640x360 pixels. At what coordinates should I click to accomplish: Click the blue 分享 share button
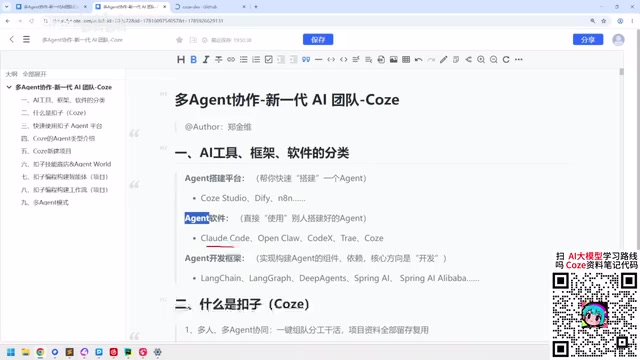(588, 40)
